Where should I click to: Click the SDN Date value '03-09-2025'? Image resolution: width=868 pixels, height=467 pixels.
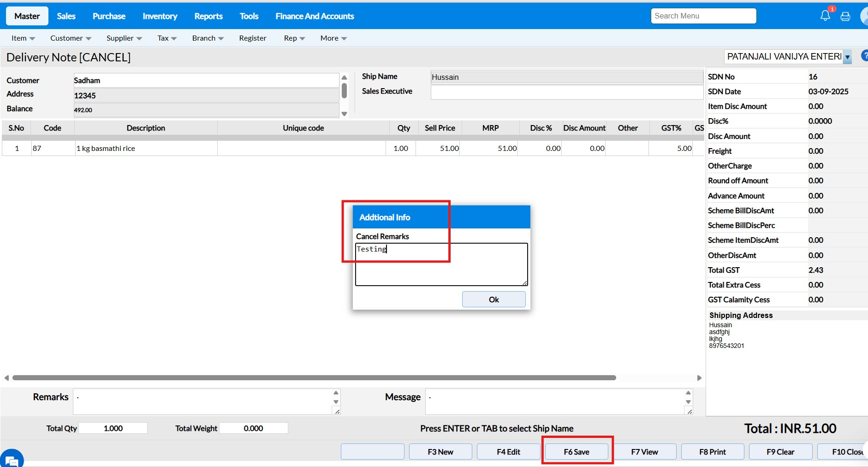828,91
